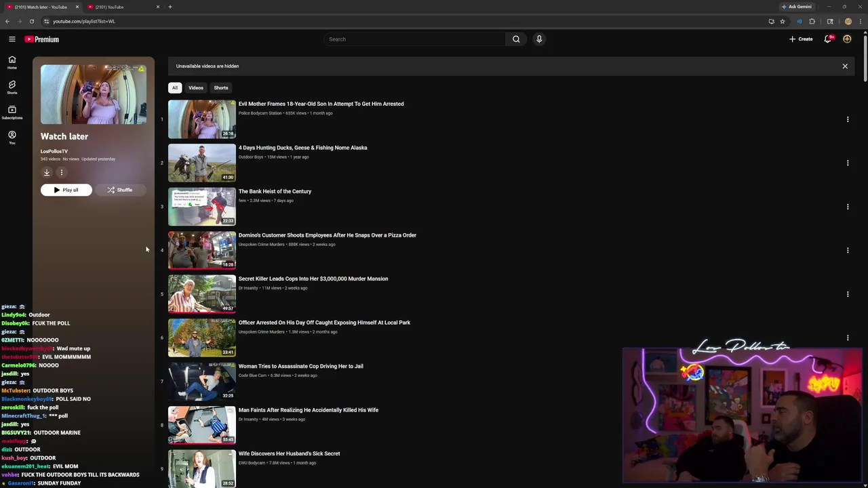Open Officer Arrested On His Day Off title

324,323
